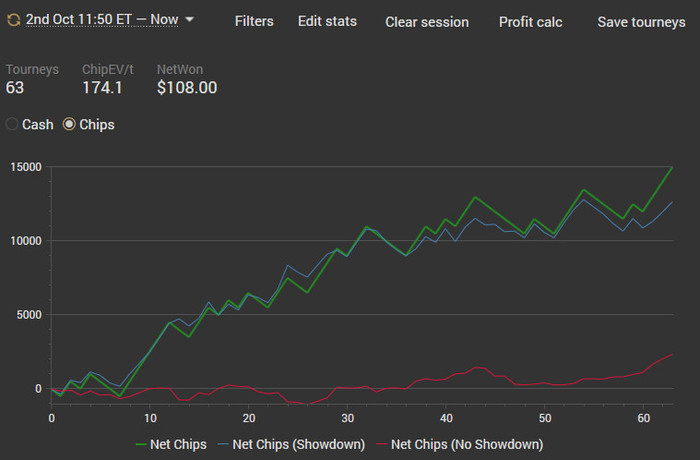
Task: Select the Chips radio button
Action: coord(70,125)
